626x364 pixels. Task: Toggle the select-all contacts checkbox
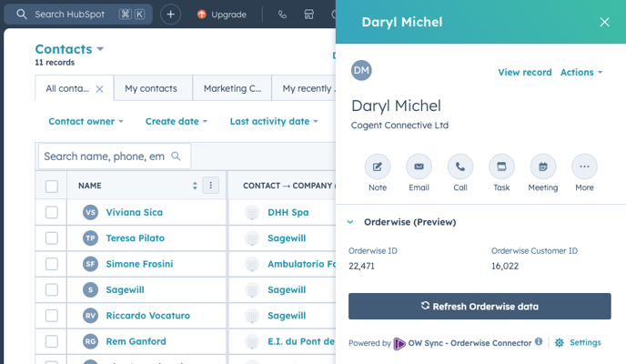(x=52, y=187)
